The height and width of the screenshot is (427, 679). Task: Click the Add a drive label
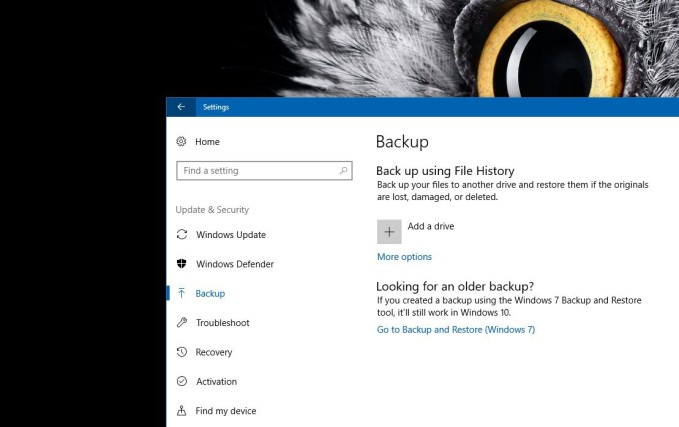pyautogui.click(x=431, y=226)
